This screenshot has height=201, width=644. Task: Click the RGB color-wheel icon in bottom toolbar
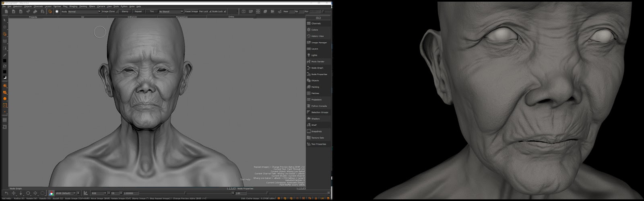point(52,193)
